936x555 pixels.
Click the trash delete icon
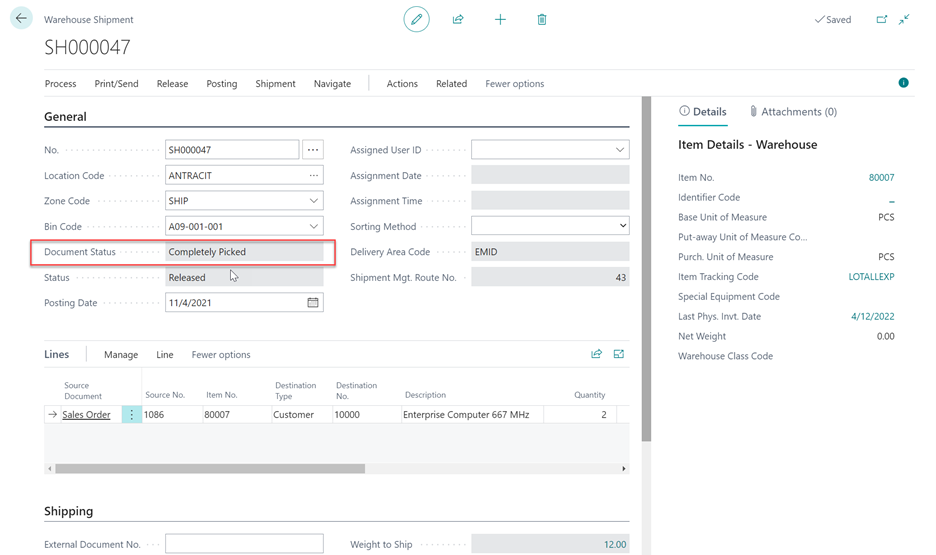[x=542, y=19]
